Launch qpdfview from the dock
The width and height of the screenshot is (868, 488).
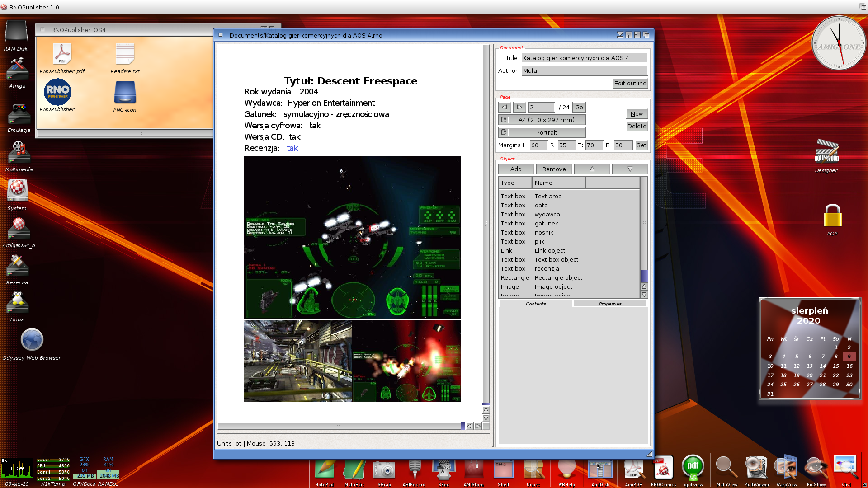click(693, 468)
